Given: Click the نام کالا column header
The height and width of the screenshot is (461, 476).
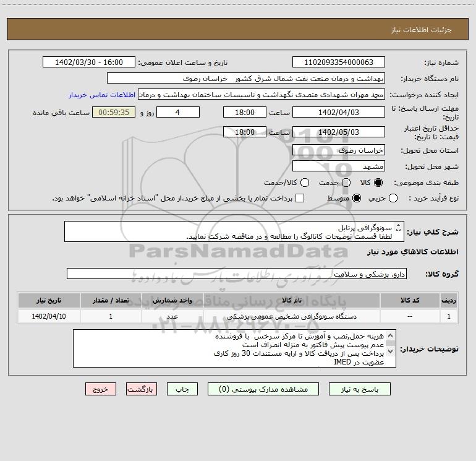Looking at the screenshot, I should 291,300.
